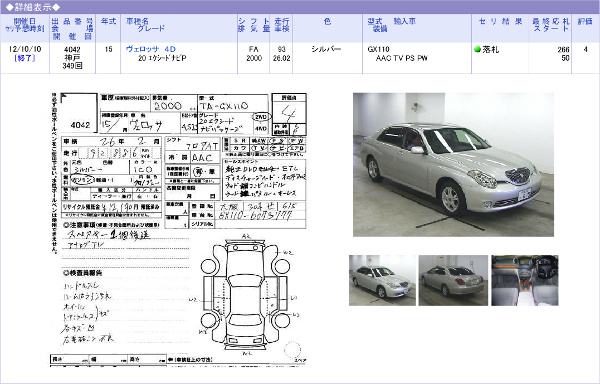The image size is (600, 384).
Task: Open the ヴェロッサ 4D vehicle link
Action: tap(151, 49)
